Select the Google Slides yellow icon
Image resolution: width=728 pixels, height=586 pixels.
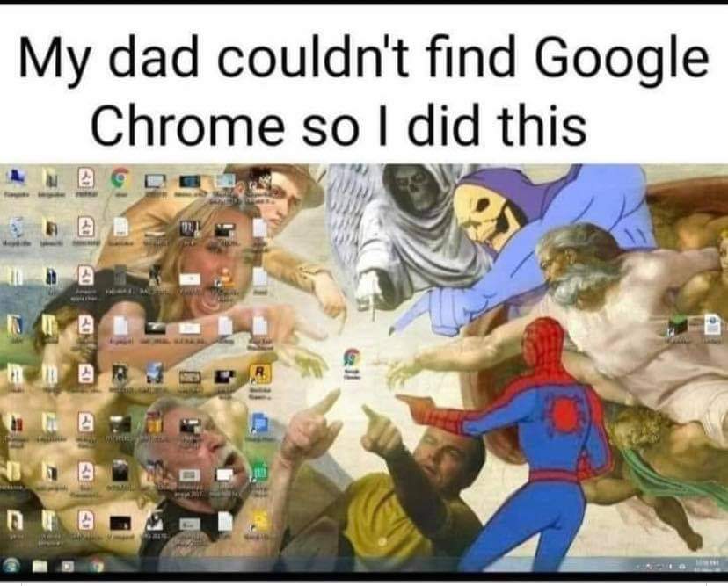[x=260, y=520]
